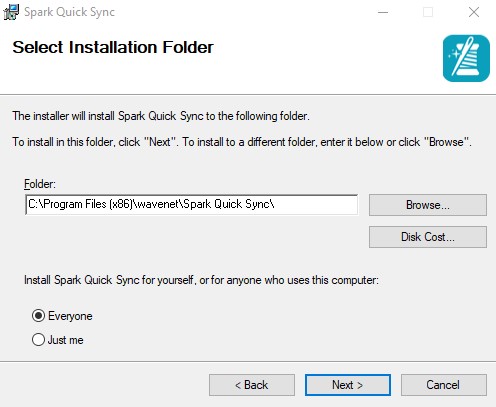Close the installer with the X button
The width and height of the screenshot is (496, 407).
(474, 12)
